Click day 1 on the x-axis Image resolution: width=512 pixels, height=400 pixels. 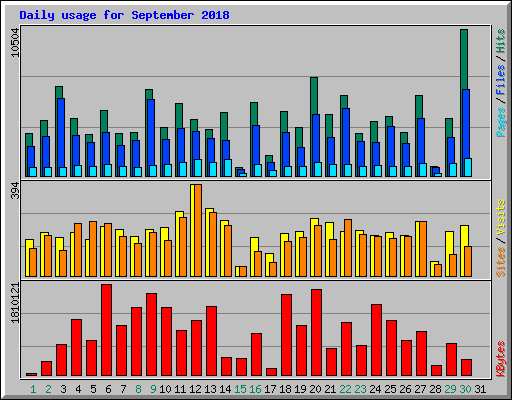click(x=33, y=389)
